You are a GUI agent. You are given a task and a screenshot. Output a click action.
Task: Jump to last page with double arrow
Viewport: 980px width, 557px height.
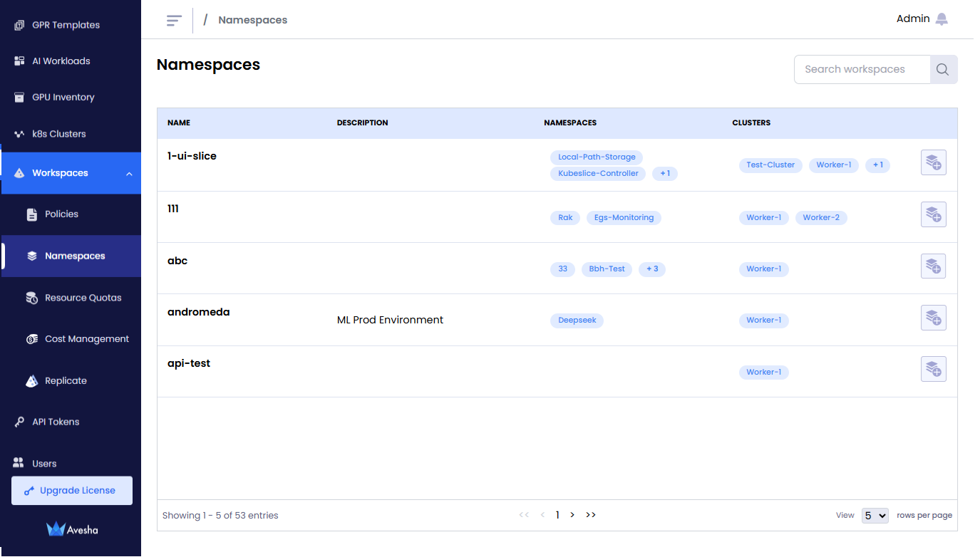[591, 515]
